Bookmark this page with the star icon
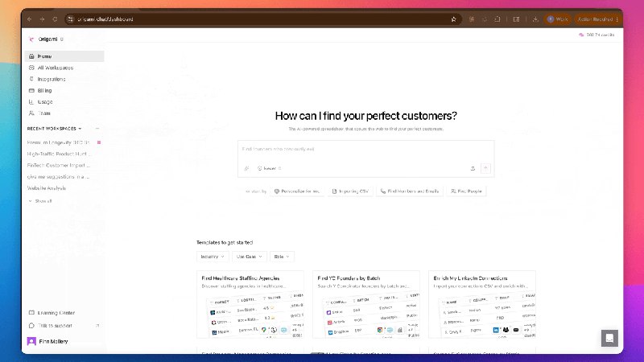 tap(454, 19)
